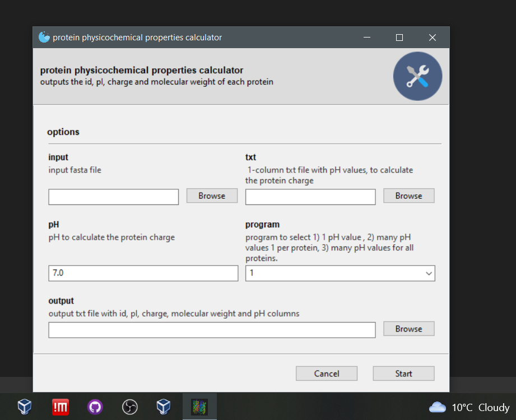Click the 'options' section heading

tap(63, 132)
